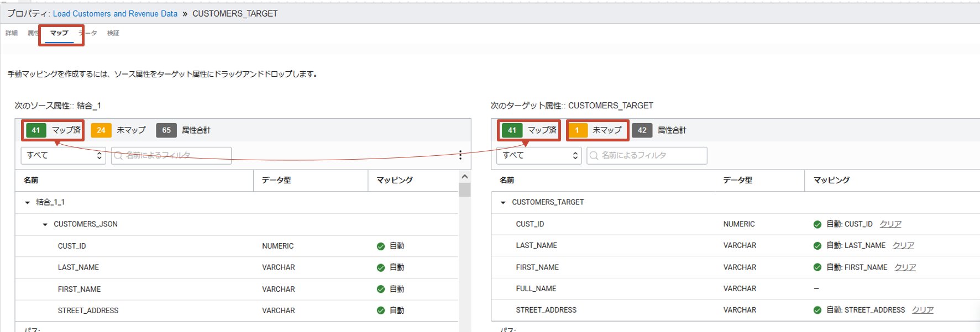Screen dimensions: 980x332
Task: Collapse the CUSTOMERS_TARGET tree node
Action: coord(503,203)
